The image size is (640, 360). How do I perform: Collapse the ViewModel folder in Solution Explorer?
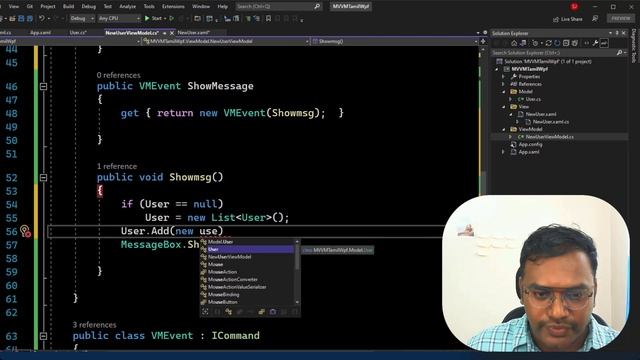tap(504, 129)
